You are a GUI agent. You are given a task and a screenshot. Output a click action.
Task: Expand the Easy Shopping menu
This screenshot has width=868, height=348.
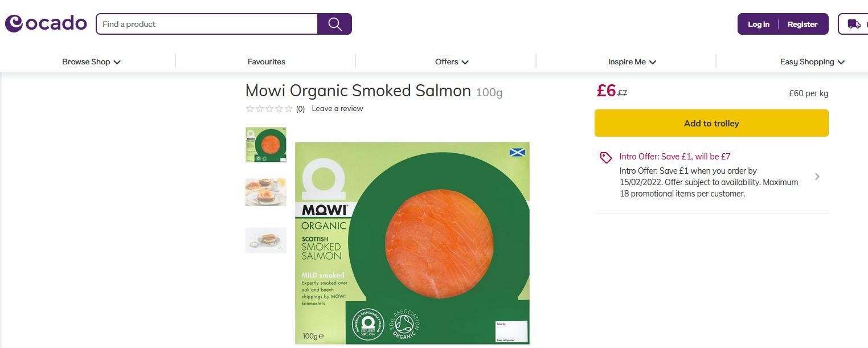click(x=812, y=62)
